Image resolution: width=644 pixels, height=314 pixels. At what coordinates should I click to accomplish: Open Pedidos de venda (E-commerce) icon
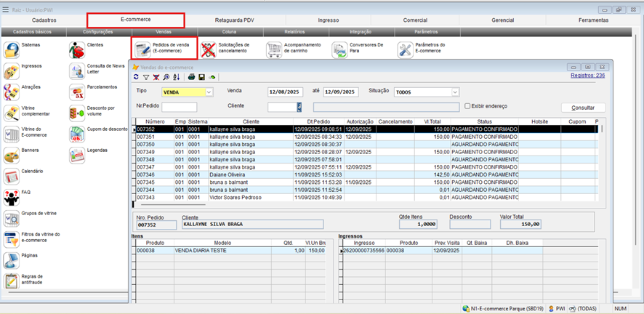(x=142, y=49)
